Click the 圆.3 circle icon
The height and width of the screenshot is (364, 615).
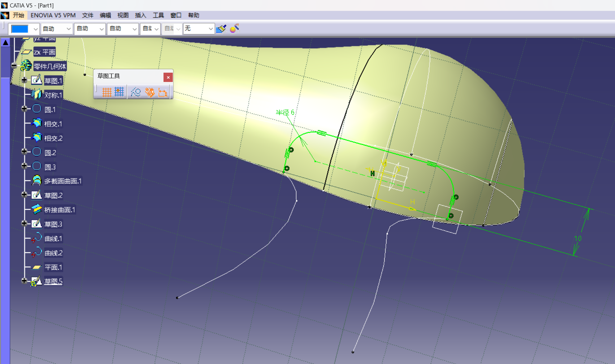point(37,166)
